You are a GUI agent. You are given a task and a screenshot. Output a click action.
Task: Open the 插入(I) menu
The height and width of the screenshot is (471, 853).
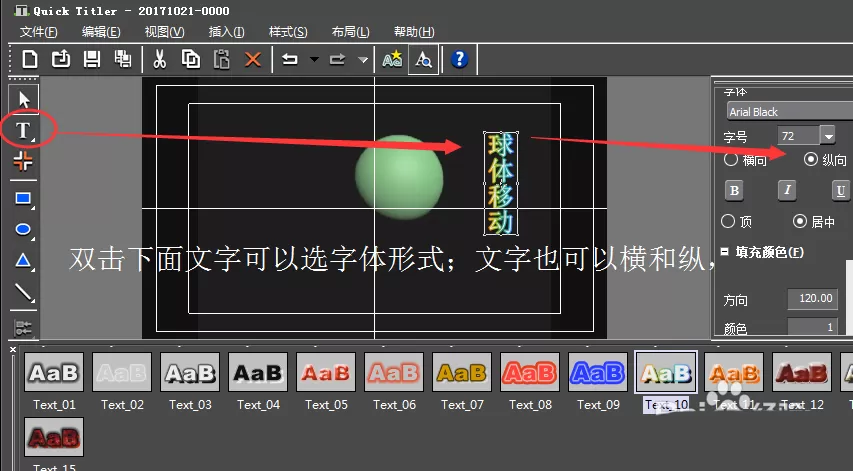[x=226, y=32]
